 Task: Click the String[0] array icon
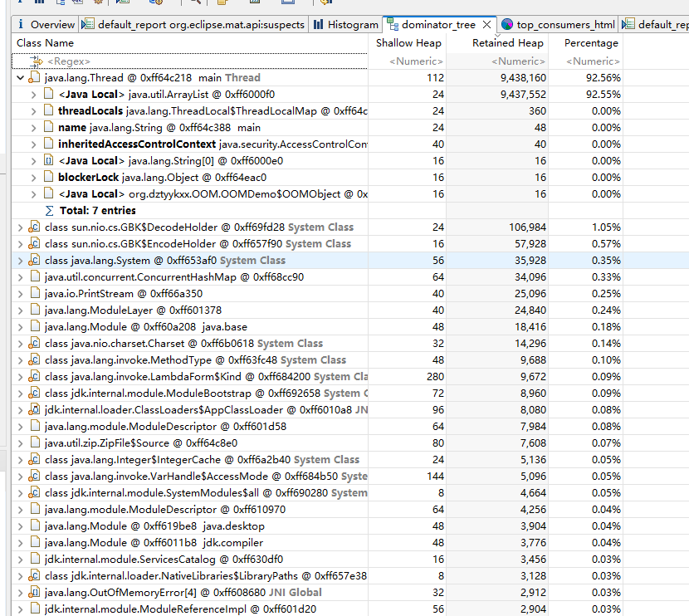[47, 160]
